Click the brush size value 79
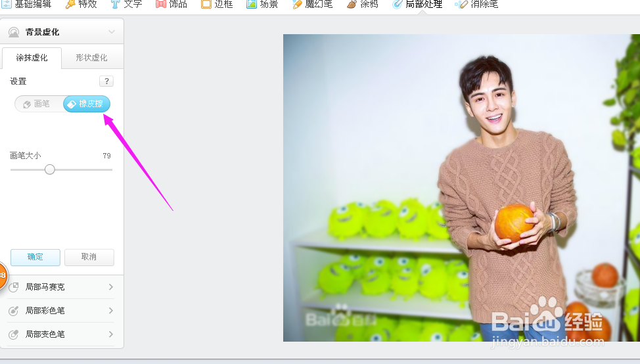The image size is (640, 364). click(x=107, y=156)
